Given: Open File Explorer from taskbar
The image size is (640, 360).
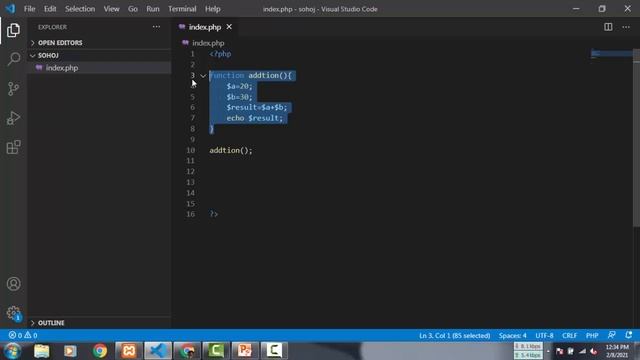Looking at the screenshot, I should [42, 351].
